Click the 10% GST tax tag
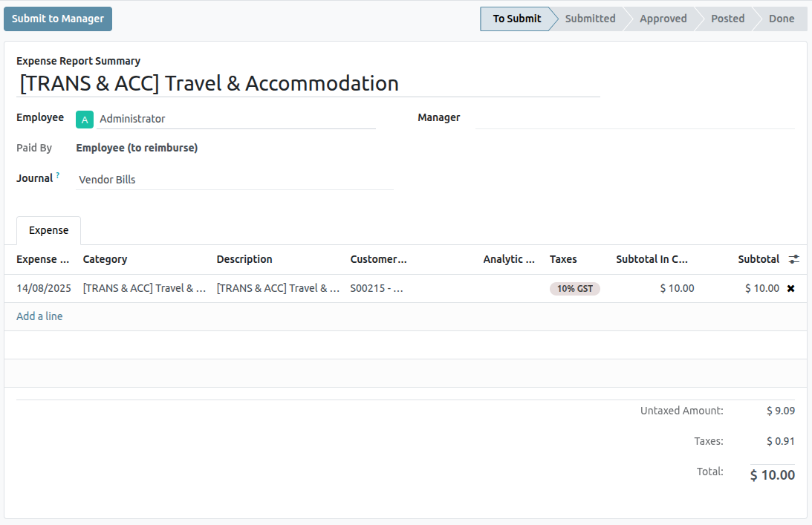 tap(575, 289)
